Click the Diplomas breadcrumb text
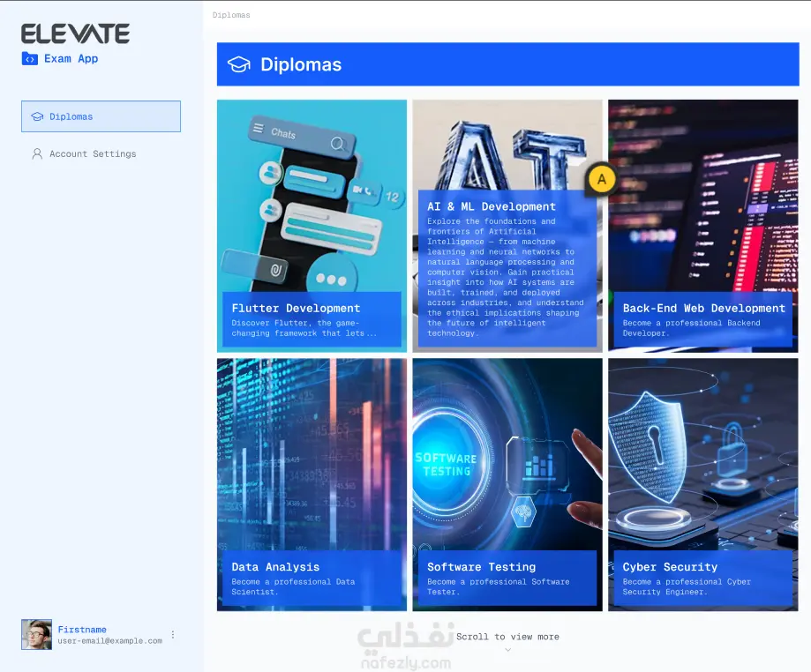811x672 pixels. [x=231, y=15]
